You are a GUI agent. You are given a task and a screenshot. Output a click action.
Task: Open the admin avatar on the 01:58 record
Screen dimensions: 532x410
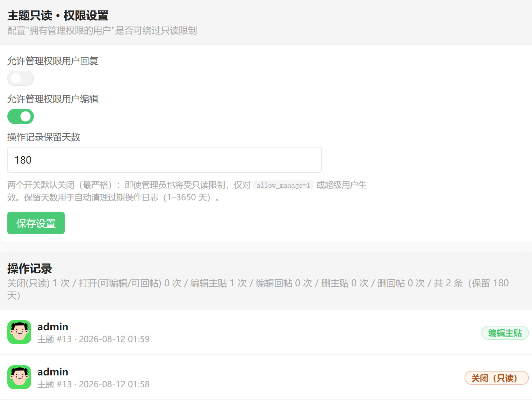pyautogui.click(x=19, y=377)
